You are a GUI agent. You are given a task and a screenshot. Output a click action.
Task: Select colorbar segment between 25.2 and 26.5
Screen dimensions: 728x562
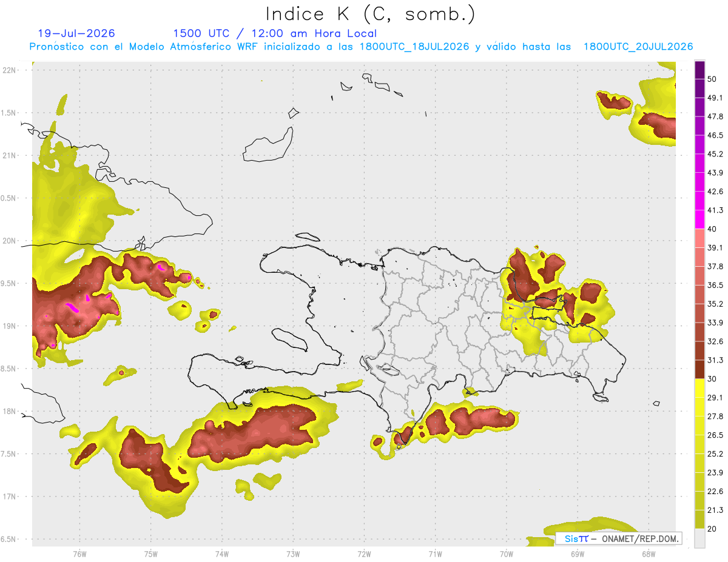coord(699,444)
